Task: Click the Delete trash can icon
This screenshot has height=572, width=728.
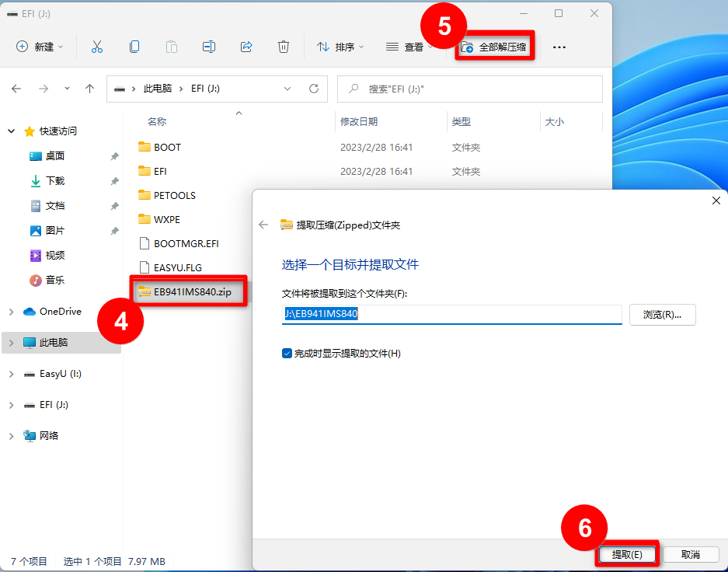Action: click(x=284, y=47)
